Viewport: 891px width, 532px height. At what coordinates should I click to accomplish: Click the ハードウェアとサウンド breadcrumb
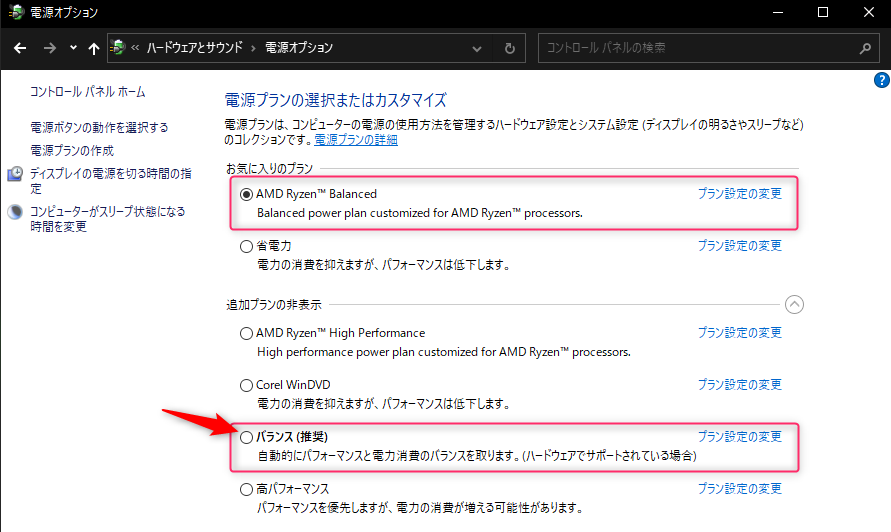194,48
